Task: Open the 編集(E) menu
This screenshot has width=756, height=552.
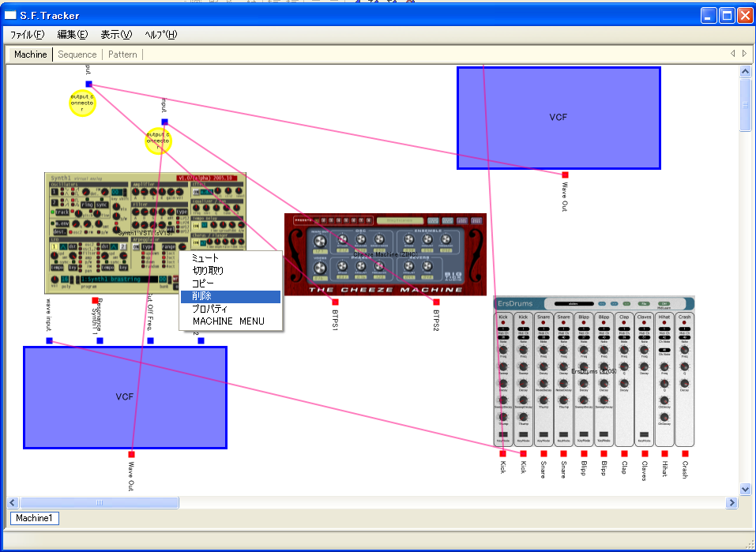Action: tap(73, 35)
